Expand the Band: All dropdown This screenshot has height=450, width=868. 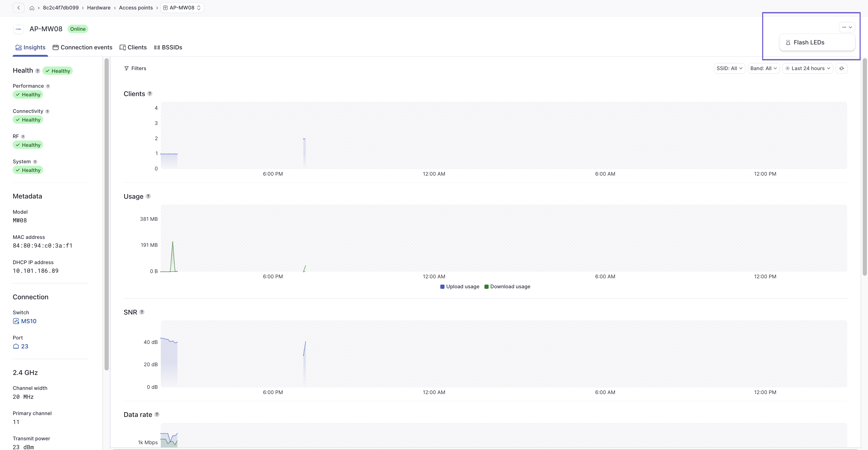(x=763, y=68)
